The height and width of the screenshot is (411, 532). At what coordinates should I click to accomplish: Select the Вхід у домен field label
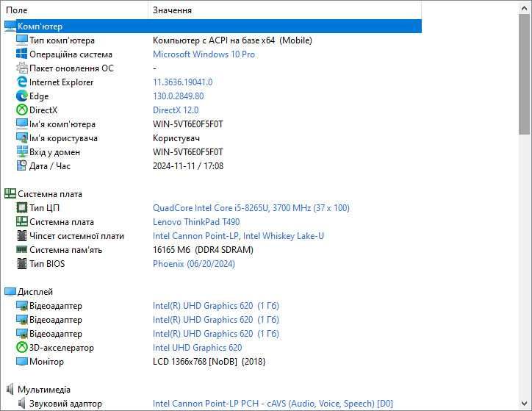point(54,152)
